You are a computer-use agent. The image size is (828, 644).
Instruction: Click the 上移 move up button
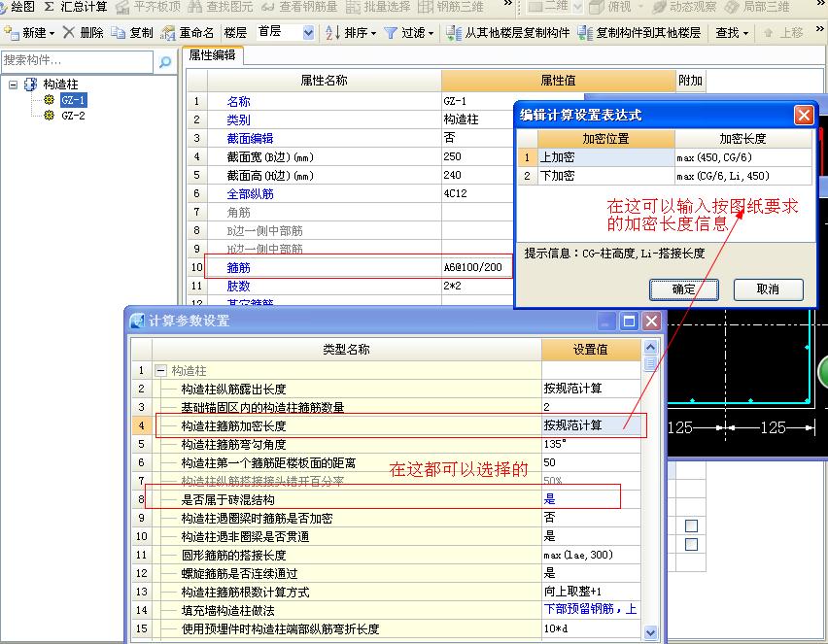coord(784,33)
